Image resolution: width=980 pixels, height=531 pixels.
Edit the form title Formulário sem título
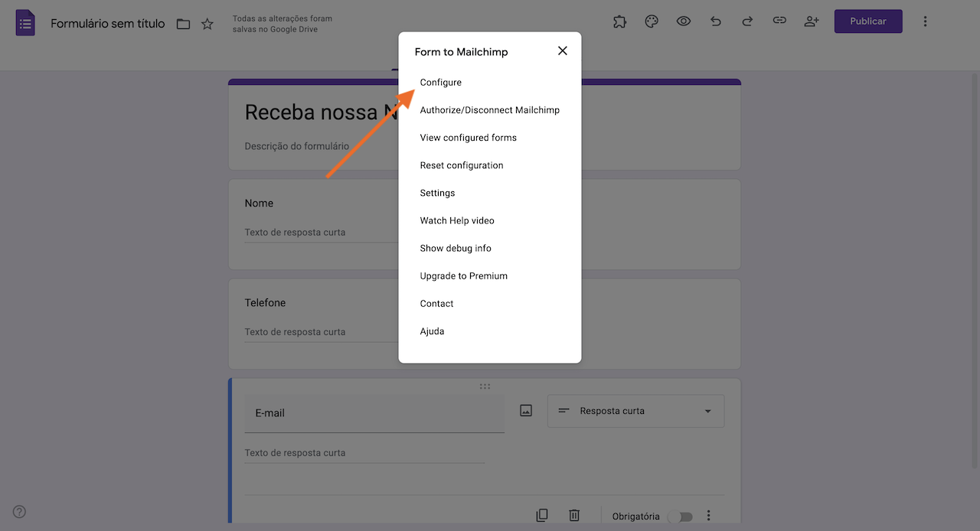108,24
